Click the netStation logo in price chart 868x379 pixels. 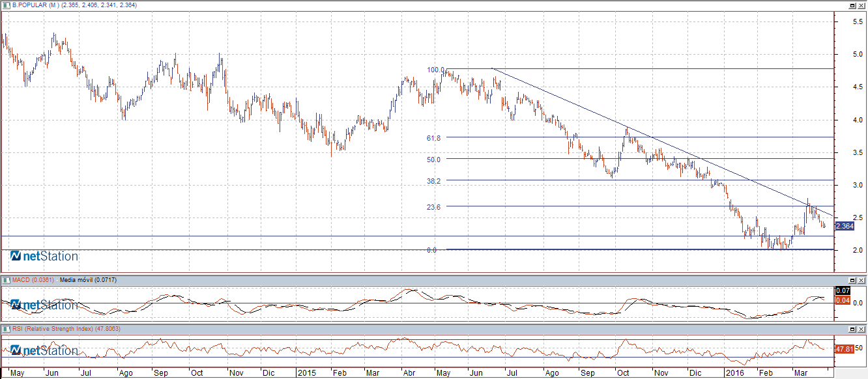click(44, 257)
